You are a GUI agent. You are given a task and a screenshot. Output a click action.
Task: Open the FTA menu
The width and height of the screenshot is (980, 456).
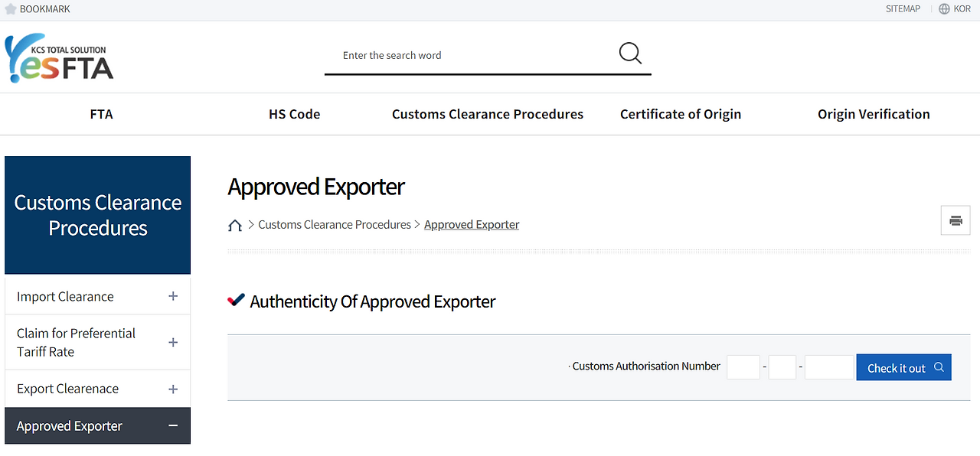[101, 114]
